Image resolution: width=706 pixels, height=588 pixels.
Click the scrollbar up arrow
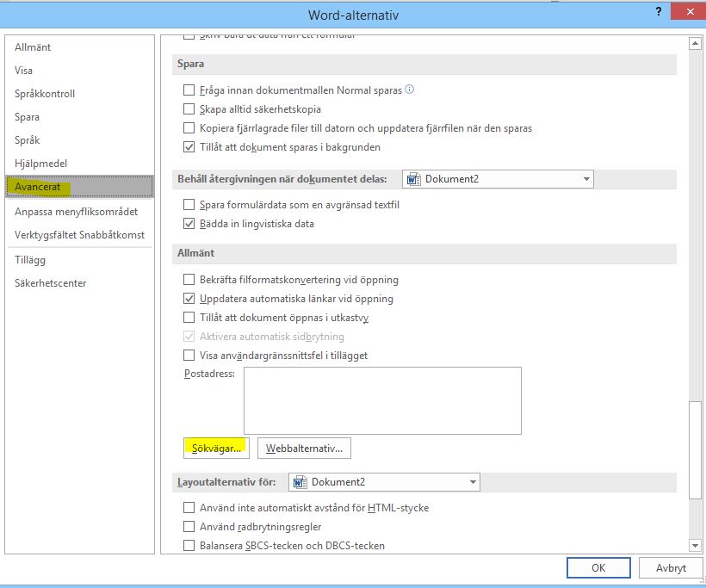point(695,44)
